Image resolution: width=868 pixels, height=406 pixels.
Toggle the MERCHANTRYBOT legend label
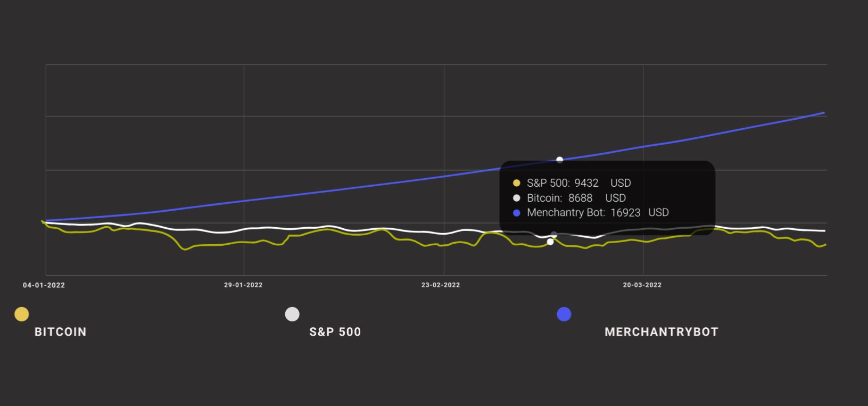pyautogui.click(x=662, y=332)
